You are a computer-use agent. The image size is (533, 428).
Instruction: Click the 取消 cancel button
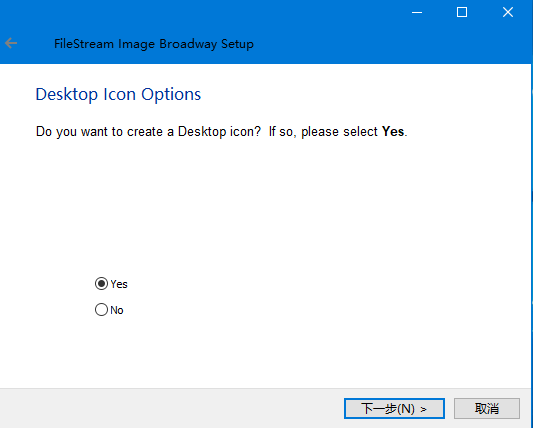(x=486, y=408)
